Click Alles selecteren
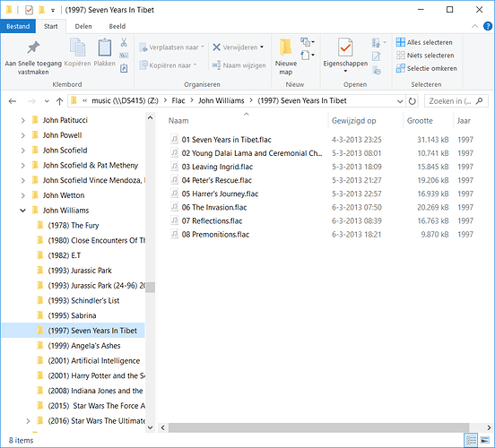 (x=424, y=42)
